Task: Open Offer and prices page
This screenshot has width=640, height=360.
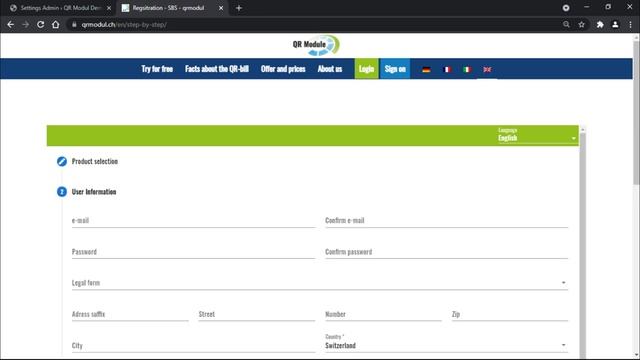Action: 283,69
